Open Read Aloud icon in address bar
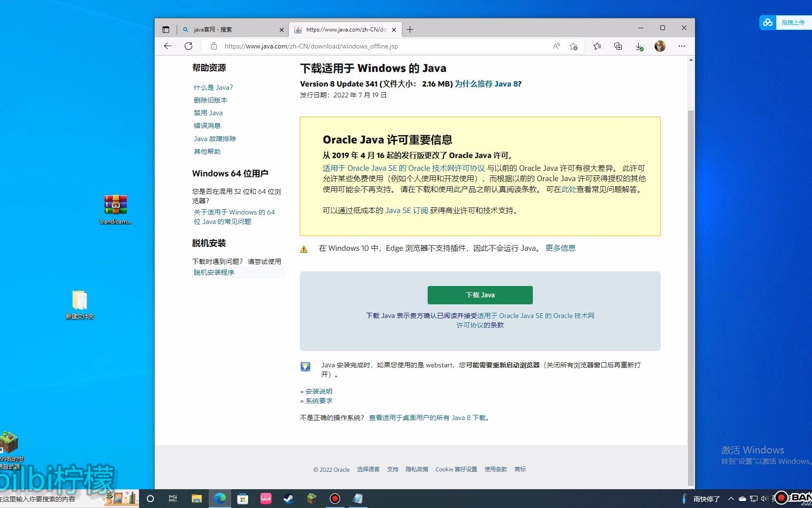The width and height of the screenshot is (812, 508). click(x=556, y=46)
